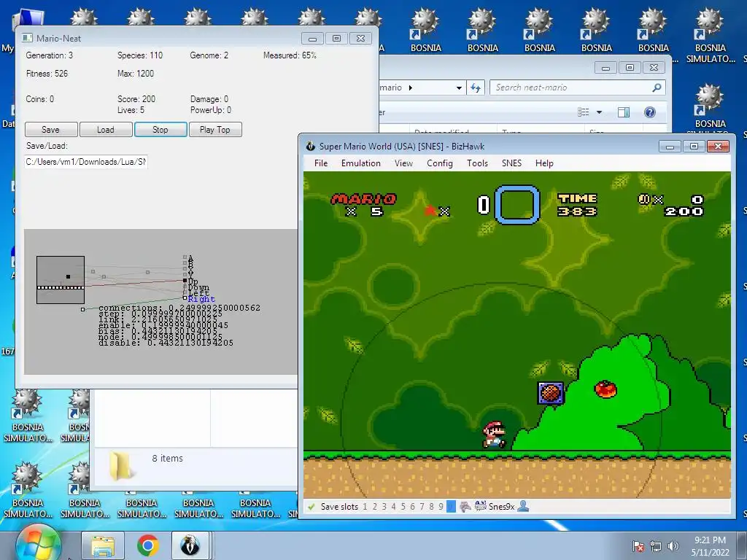This screenshot has width=747, height=560.
Task: Click the magnifier icon in Explorer search
Action: click(657, 87)
